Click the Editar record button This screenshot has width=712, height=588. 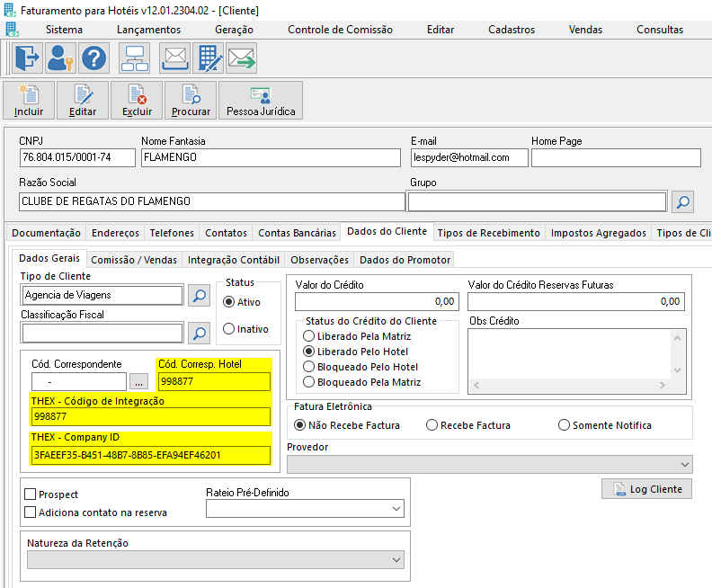pyautogui.click(x=83, y=101)
